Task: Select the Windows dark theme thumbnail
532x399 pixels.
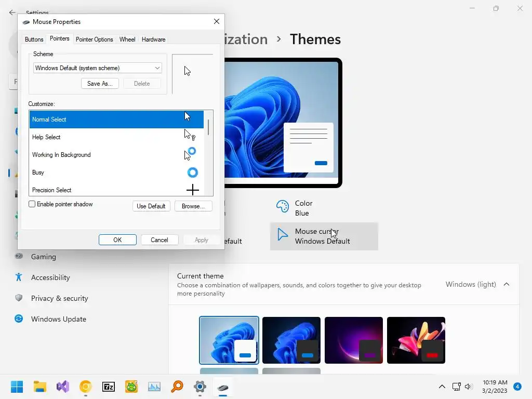Action: [291, 340]
